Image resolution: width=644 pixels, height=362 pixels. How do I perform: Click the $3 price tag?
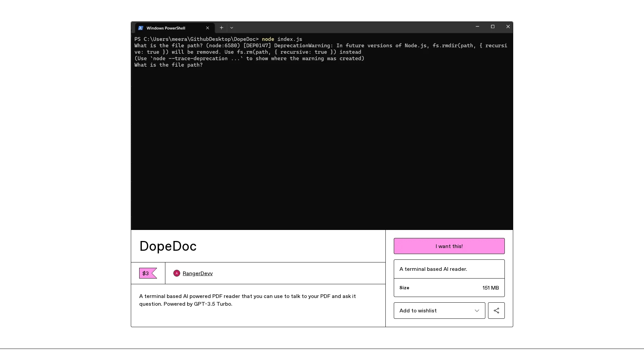(148, 273)
